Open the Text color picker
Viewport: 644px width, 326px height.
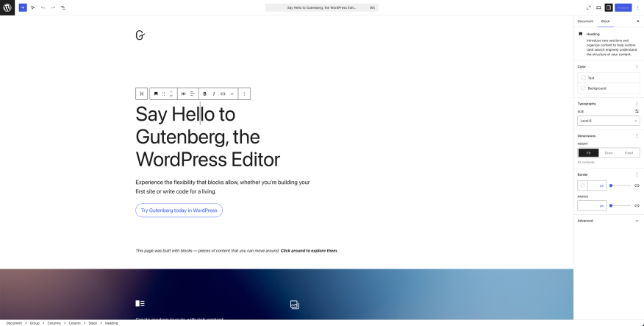pyautogui.click(x=609, y=78)
